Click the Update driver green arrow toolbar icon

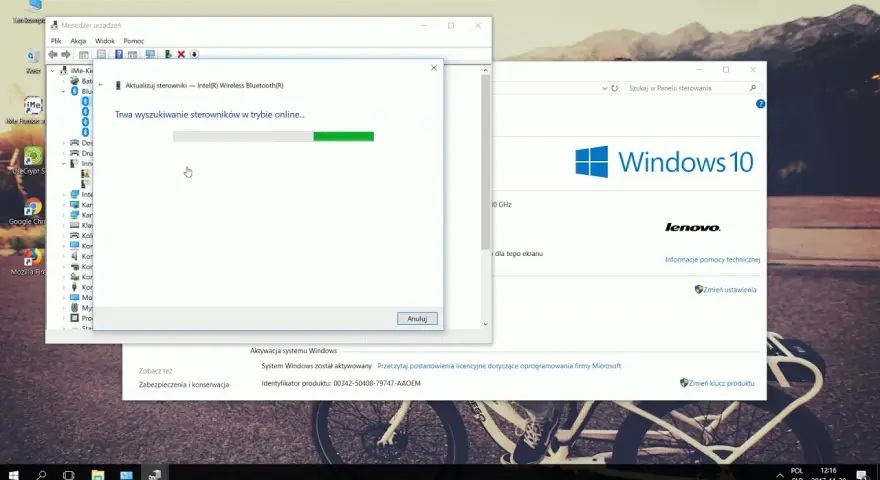[168, 54]
